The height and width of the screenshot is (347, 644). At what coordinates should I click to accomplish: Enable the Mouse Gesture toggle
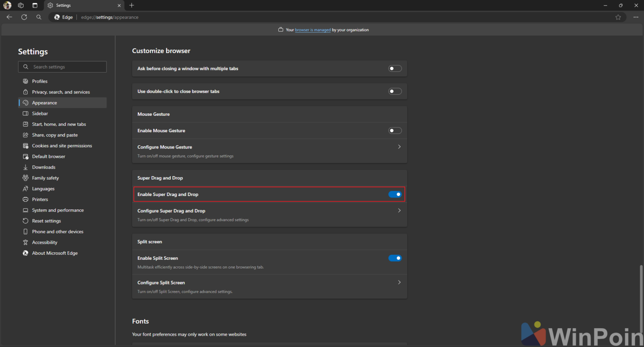(395, 130)
